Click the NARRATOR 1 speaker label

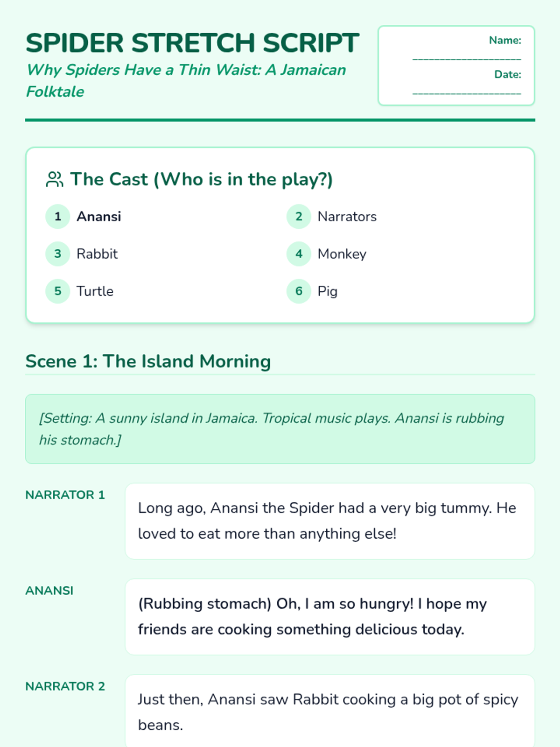click(65, 495)
